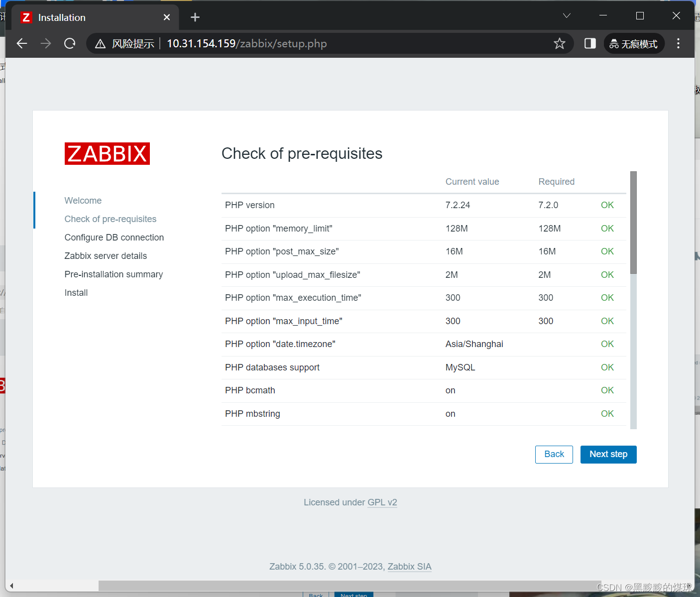Click the Zabbix logo

click(x=107, y=153)
